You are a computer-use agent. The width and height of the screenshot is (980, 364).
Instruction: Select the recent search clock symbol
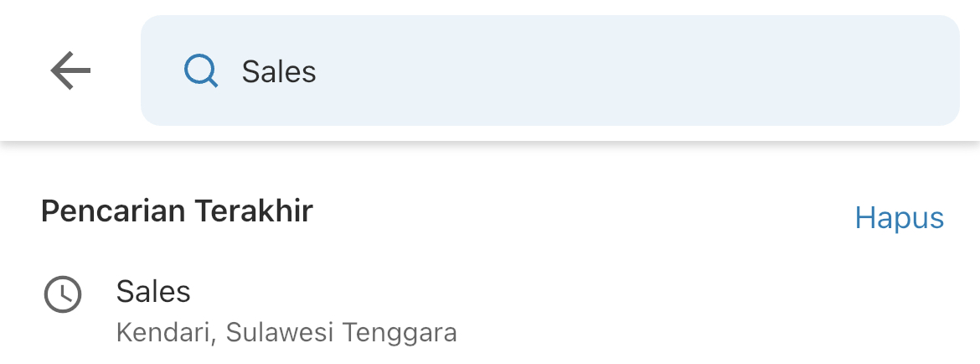click(x=63, y=294)
